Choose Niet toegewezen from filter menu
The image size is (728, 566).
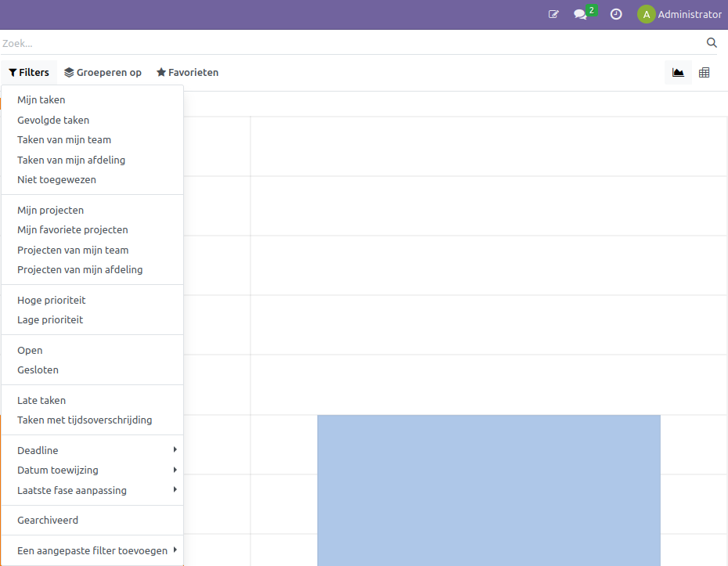[x=56, y=180]
